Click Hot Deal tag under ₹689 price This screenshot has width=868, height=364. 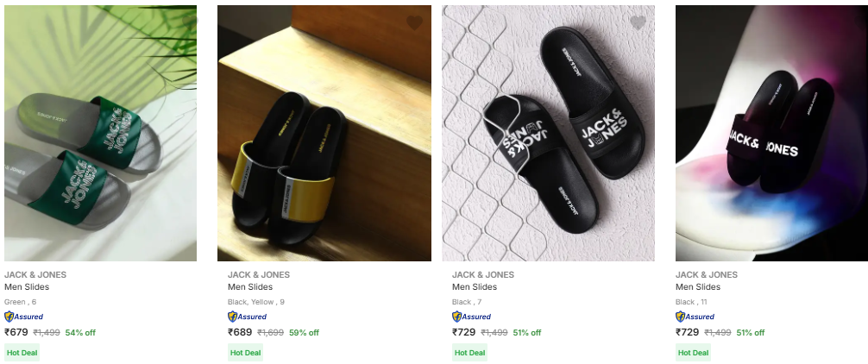(246, 353)
